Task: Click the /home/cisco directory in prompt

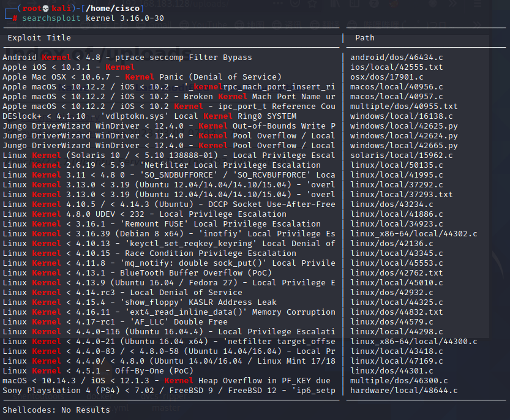Action: point(113,8)
